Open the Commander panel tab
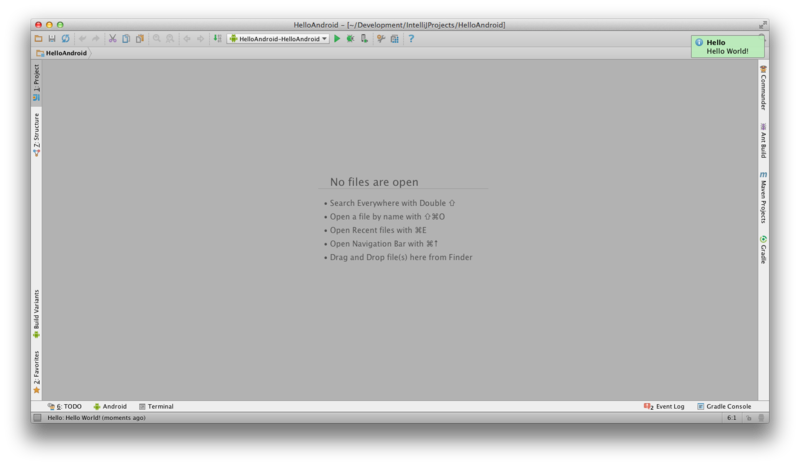 (x=763, y=87)
